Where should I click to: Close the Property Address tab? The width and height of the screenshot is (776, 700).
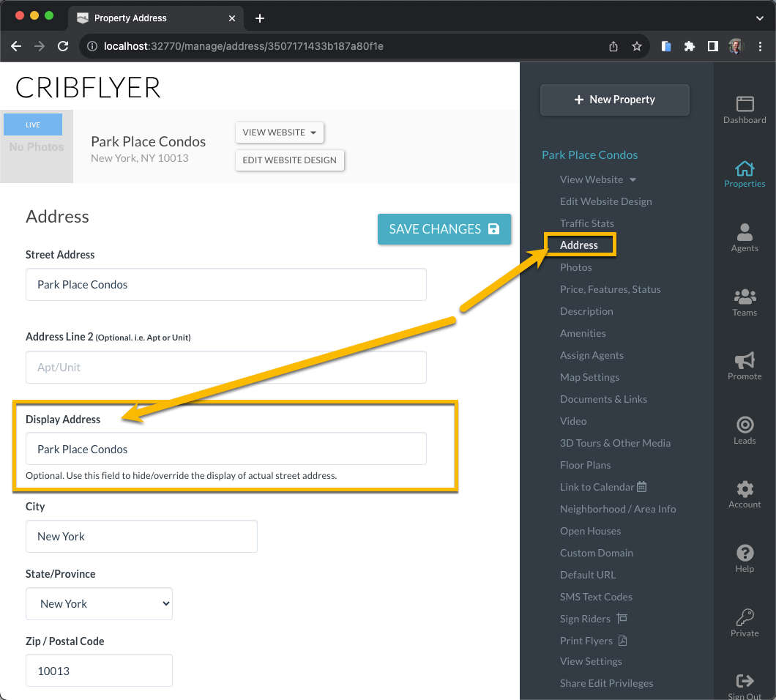231,18
